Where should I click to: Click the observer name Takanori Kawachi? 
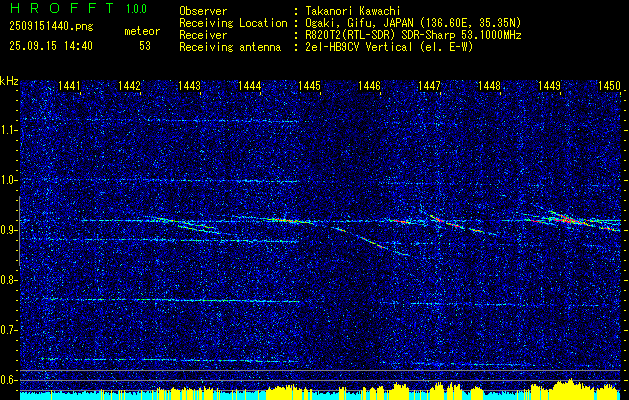pyautogui.click(x=351, y=11)
